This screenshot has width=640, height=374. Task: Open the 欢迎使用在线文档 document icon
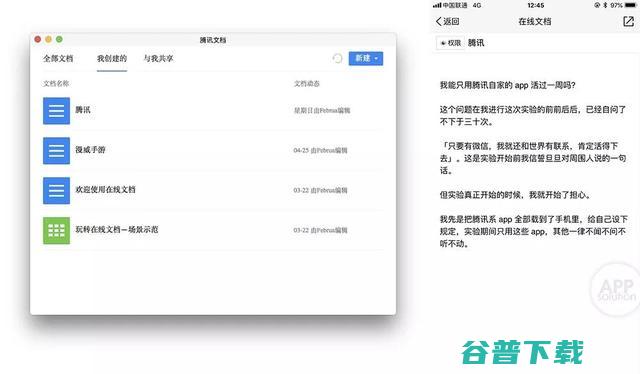point(56,191)
